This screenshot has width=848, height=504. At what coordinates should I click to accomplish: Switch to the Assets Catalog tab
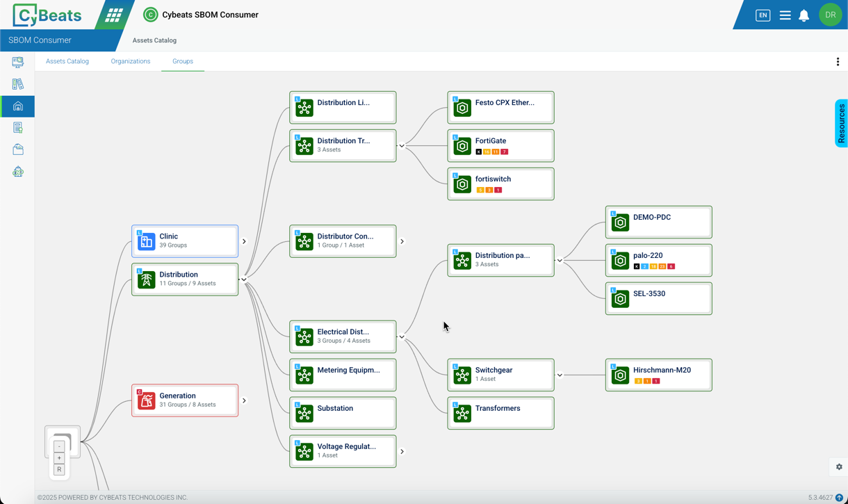point(67,61)
